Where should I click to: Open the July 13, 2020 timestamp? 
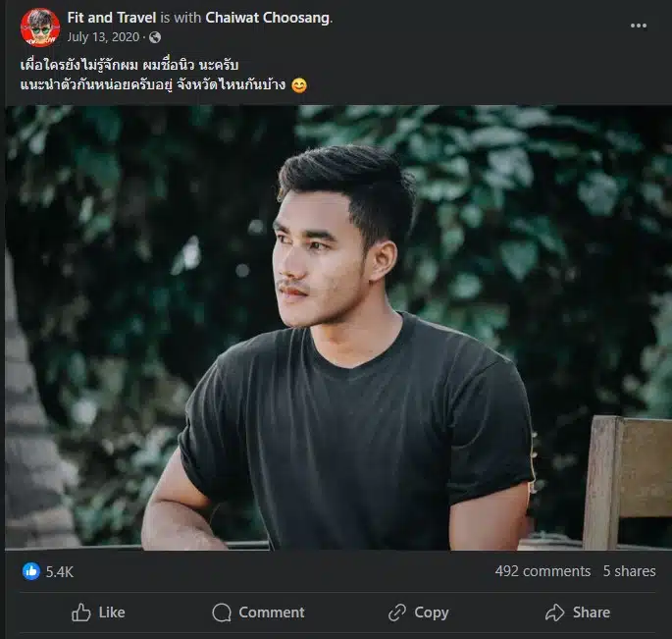point(105,37)
